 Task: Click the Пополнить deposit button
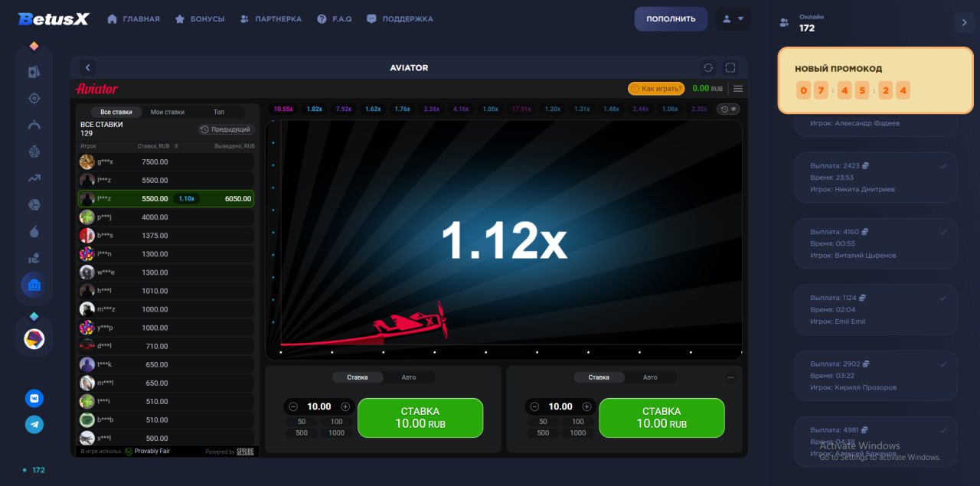671,19
